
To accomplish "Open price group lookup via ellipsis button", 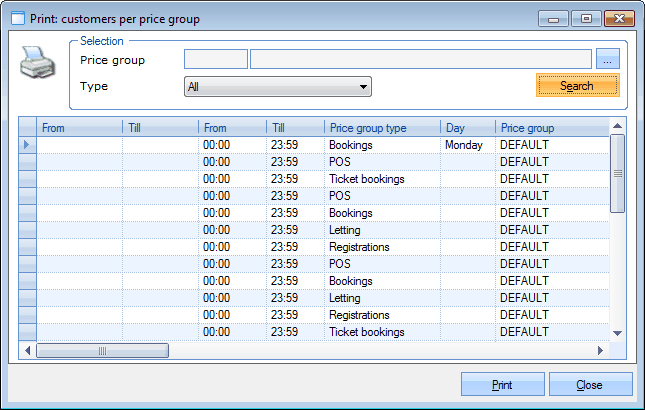I will tap(608, 60).
